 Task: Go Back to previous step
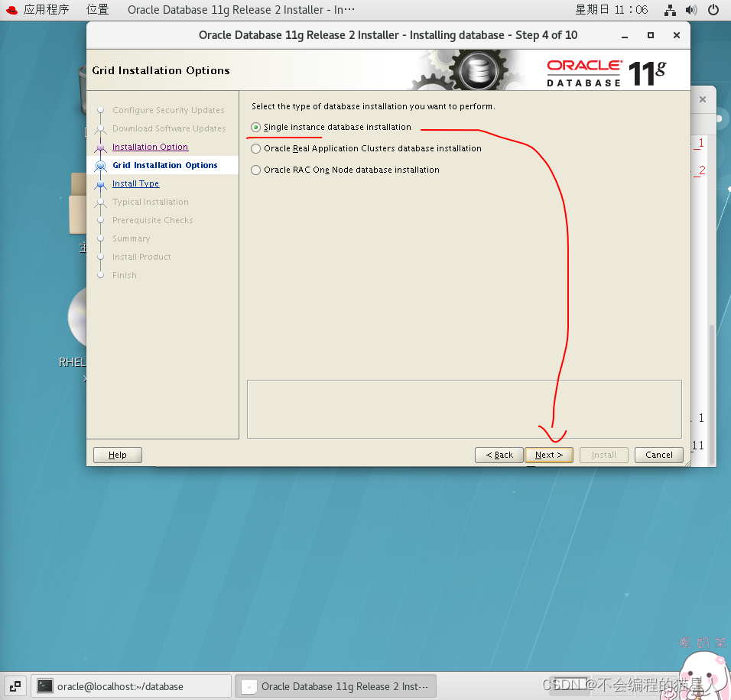tap(499, 455)
